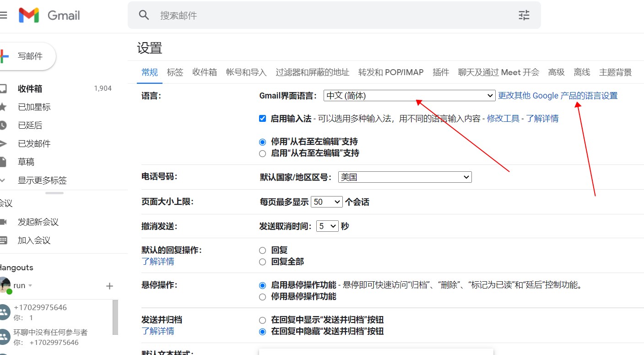644x355 pixels.
Task: Open the main menu hamburger icon
Action: pos(3,15)
